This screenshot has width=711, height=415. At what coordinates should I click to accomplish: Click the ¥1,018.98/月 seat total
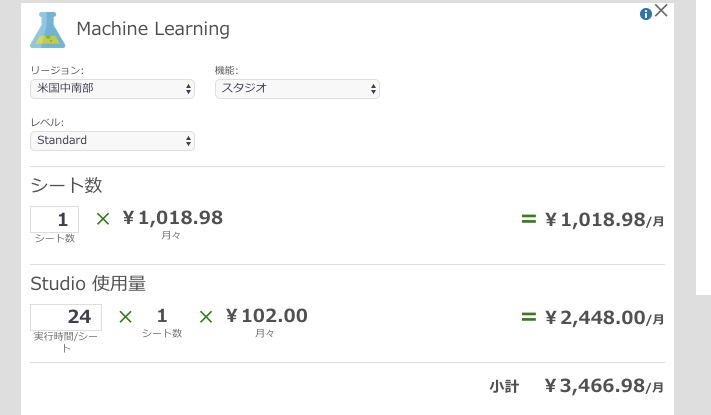tap(604, 220)
